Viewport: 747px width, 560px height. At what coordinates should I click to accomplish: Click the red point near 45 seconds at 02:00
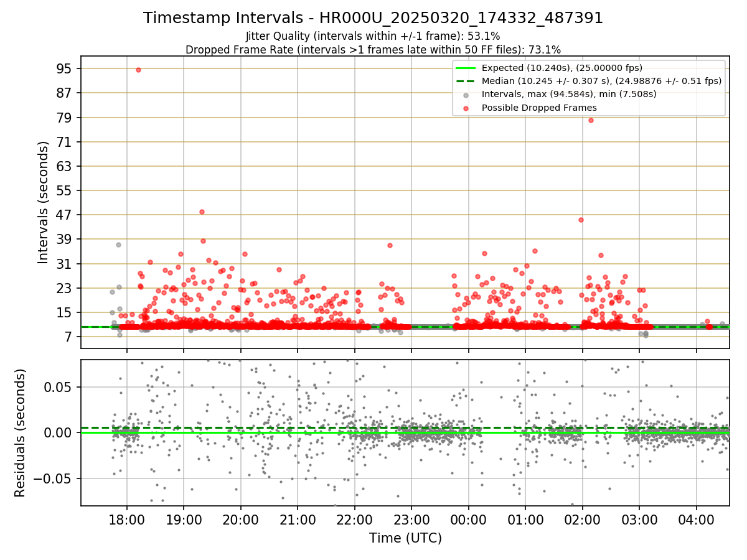point(581,220)
